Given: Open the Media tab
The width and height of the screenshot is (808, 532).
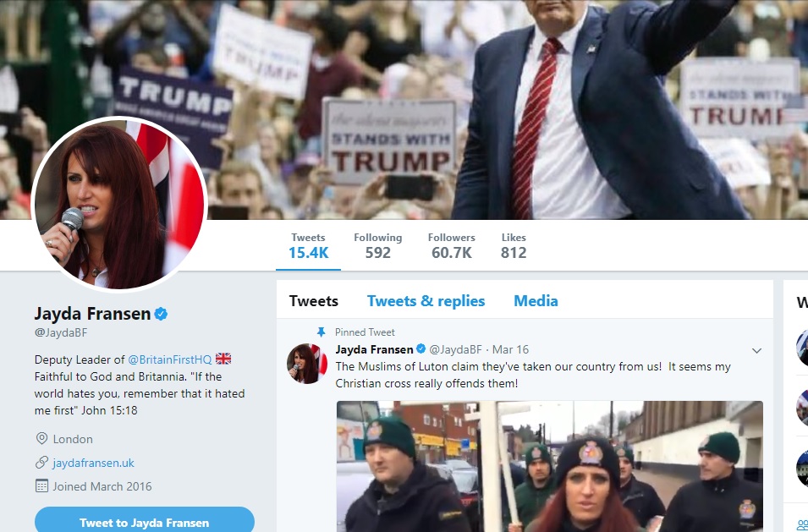Looking at the screenshot, I should [x=536, y=301].
